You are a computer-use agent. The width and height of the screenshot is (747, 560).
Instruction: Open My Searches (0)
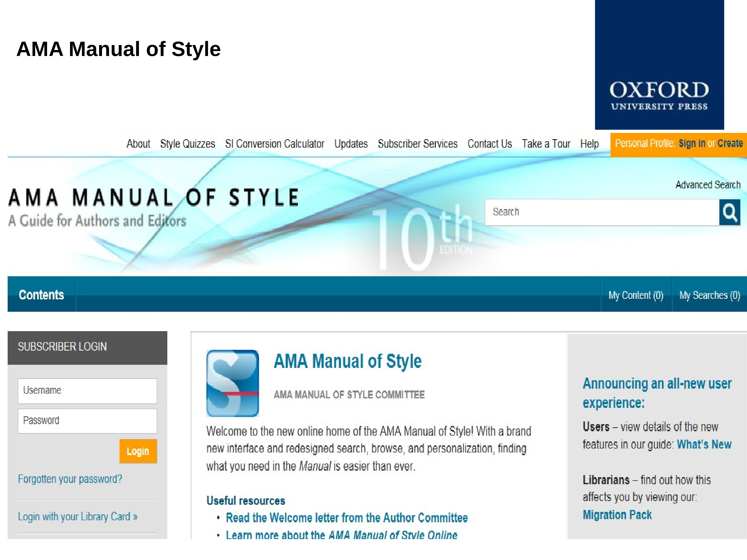[x=709, y=295]
